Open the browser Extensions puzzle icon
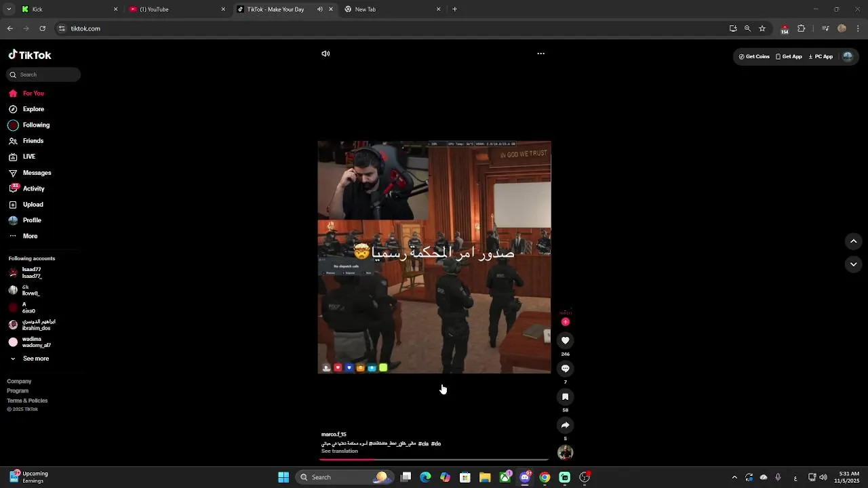 801,28
